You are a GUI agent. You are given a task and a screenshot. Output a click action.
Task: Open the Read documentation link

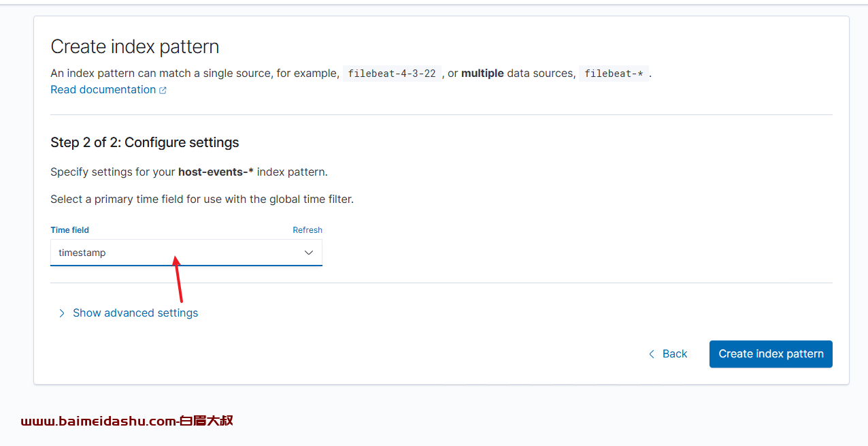103,90
